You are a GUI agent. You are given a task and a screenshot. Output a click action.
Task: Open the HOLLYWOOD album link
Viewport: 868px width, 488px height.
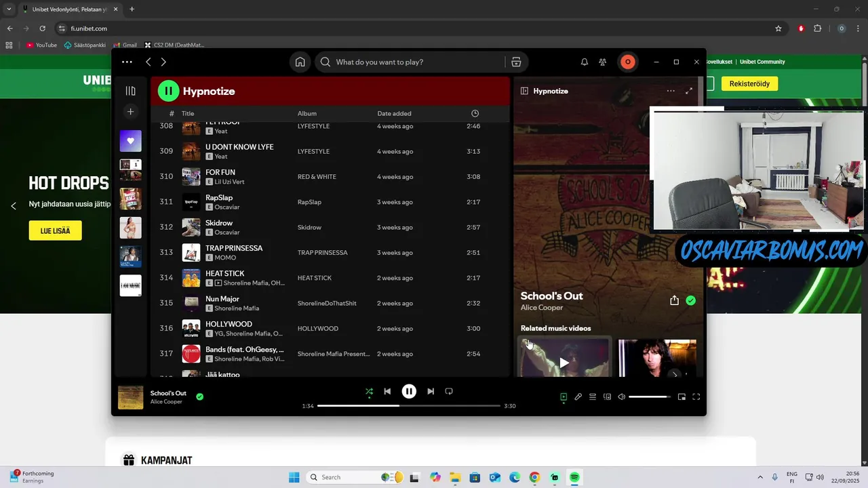pyautogui.click(x=318, y=329)
